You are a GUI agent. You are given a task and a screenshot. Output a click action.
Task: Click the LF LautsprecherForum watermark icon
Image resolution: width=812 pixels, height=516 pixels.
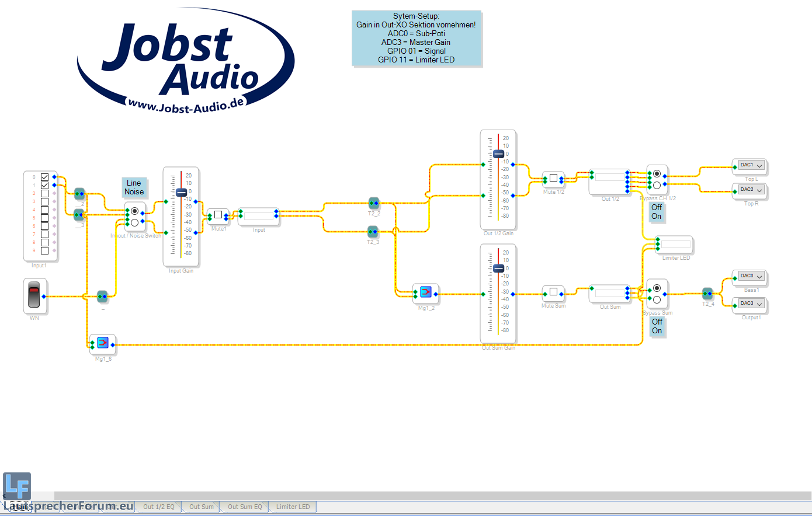pyautogui.click(x=17, y=486)
